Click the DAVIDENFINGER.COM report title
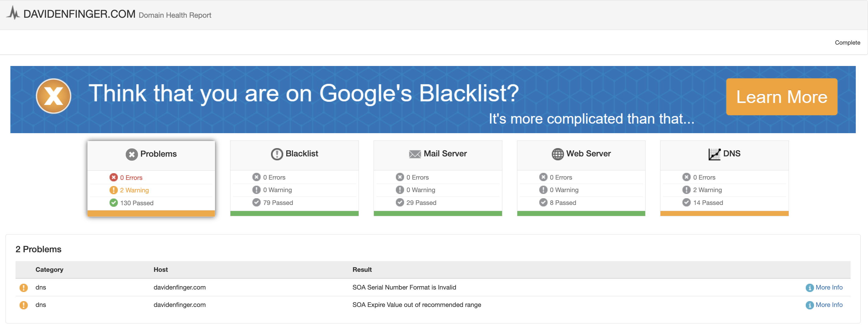868x328 pixels. coord(79,14)
